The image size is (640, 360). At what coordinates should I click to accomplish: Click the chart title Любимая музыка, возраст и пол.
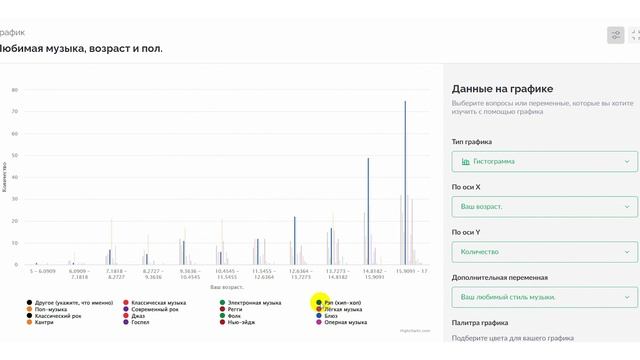click(80, 49)
